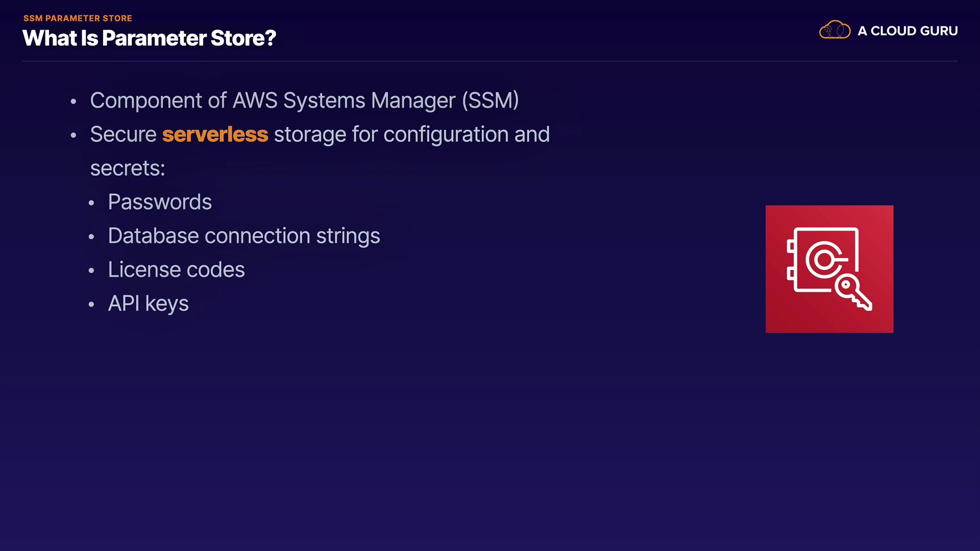Click the "(SSM)" abbreviation text
Screen dimensions: 980x551
point(490,101)
